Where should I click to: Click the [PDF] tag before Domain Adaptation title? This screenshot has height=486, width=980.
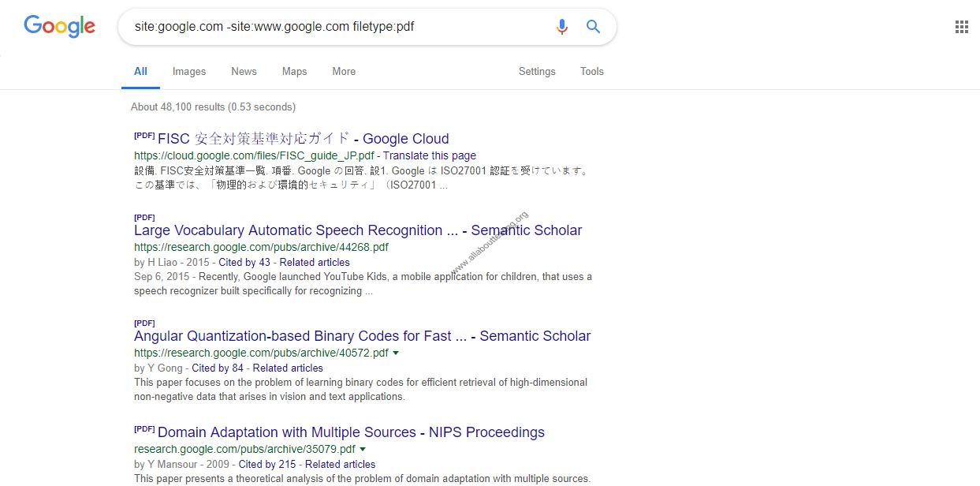(144, 428)
